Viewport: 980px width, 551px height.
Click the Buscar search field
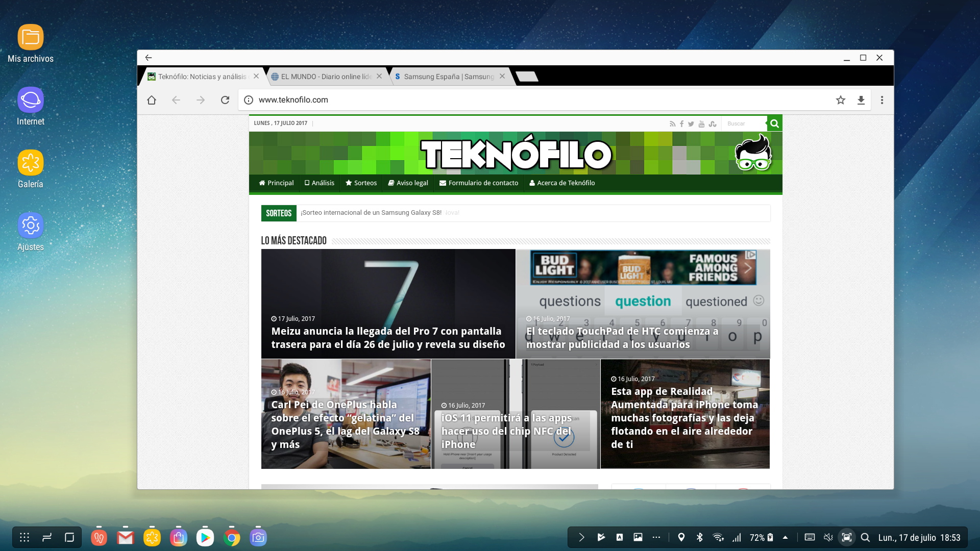[x=744, y=123]
